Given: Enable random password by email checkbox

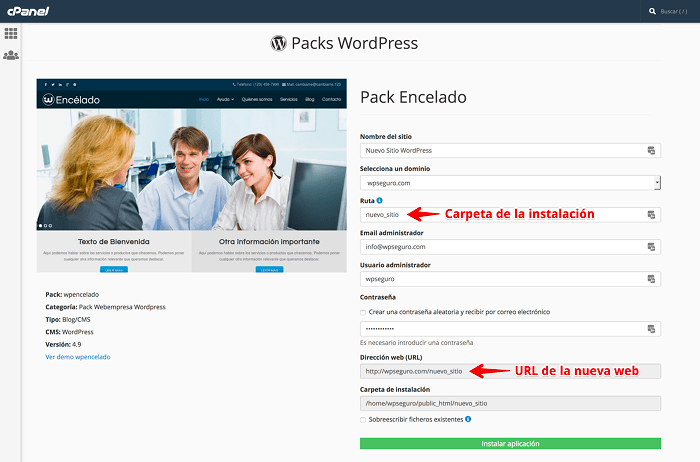Looking at the screenshot, I should pos(363,312).
